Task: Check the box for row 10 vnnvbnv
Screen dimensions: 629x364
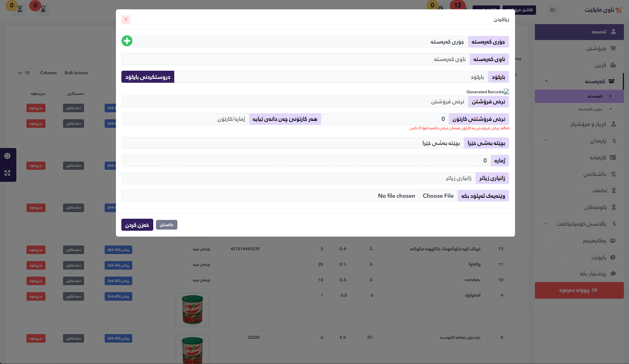Action: point(515,280)
